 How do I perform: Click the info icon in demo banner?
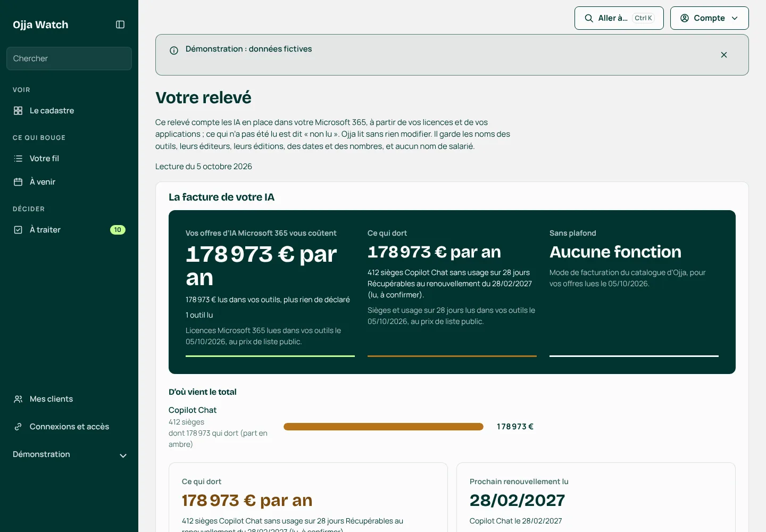pyautogui.click(x=174, y=51)
